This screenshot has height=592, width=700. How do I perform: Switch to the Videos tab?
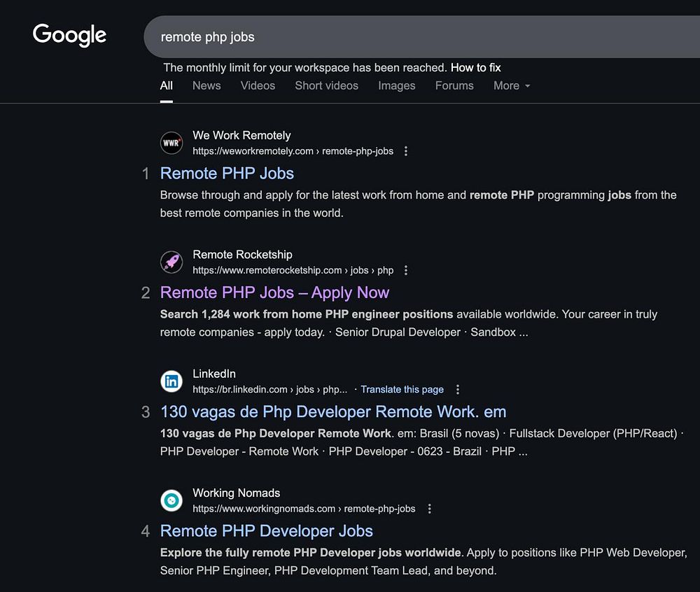(x=258, y=85)
